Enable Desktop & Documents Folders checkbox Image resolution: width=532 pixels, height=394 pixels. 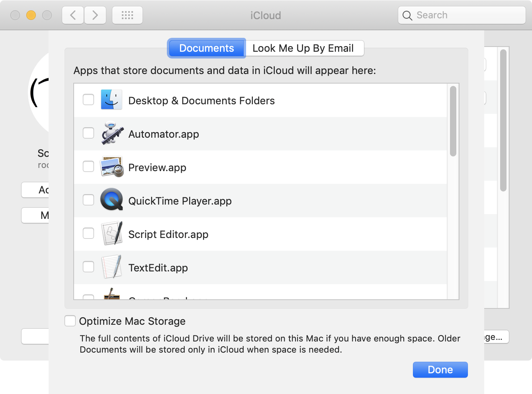(x=88, y=99)
